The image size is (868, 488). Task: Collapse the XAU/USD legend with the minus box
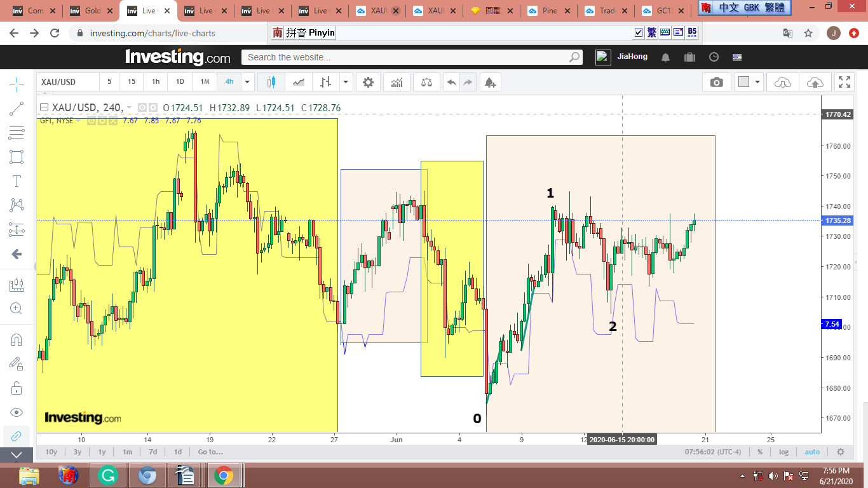tap(44, 108)
